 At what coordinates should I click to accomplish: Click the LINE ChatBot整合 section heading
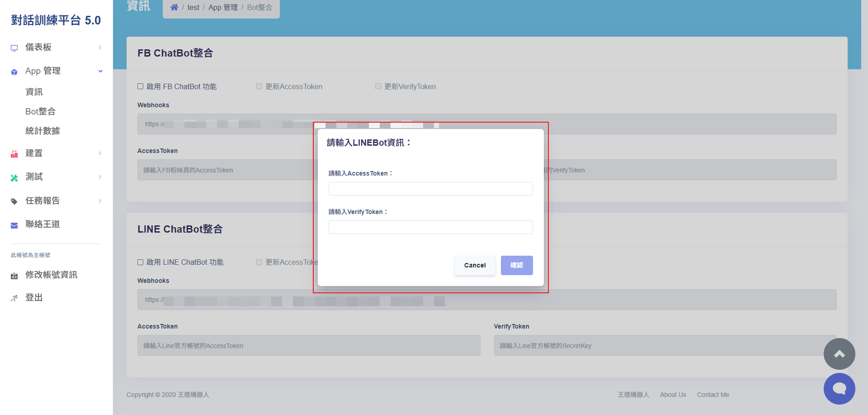(x=180, y=229)
